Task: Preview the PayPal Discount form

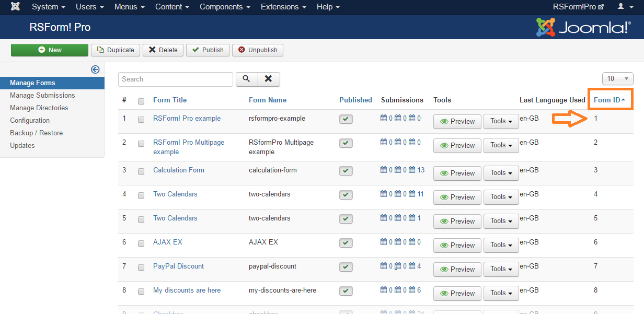Action: pos(457,269)
